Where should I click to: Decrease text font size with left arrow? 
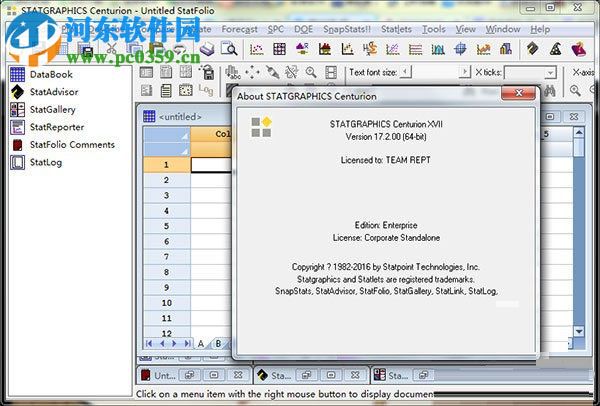[x=405, y=72]
